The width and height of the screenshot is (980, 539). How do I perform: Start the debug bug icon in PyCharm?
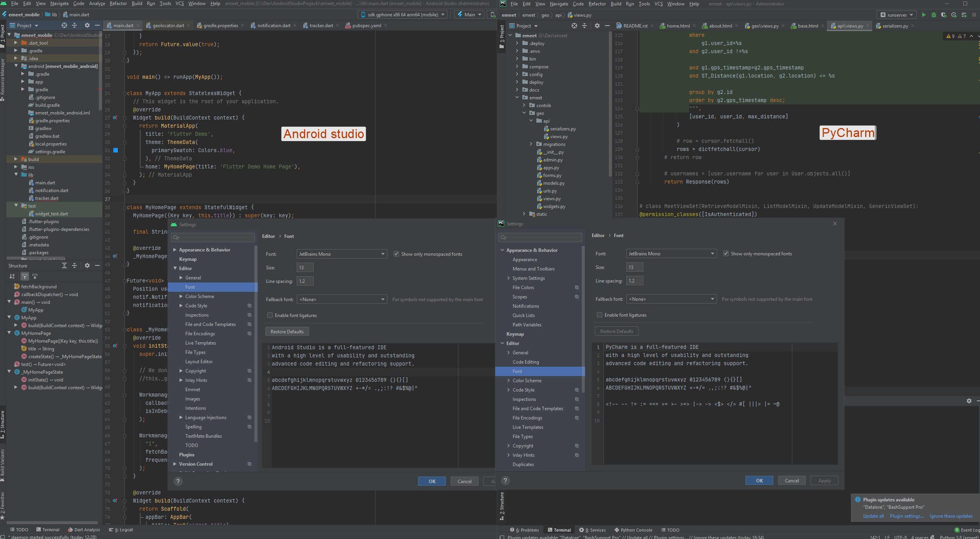point(934,15)
